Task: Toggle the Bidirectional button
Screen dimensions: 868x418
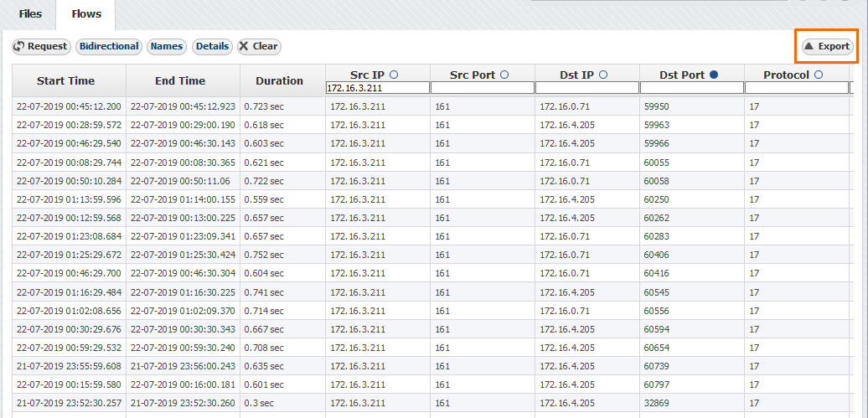Action: [x=109, y=47]
